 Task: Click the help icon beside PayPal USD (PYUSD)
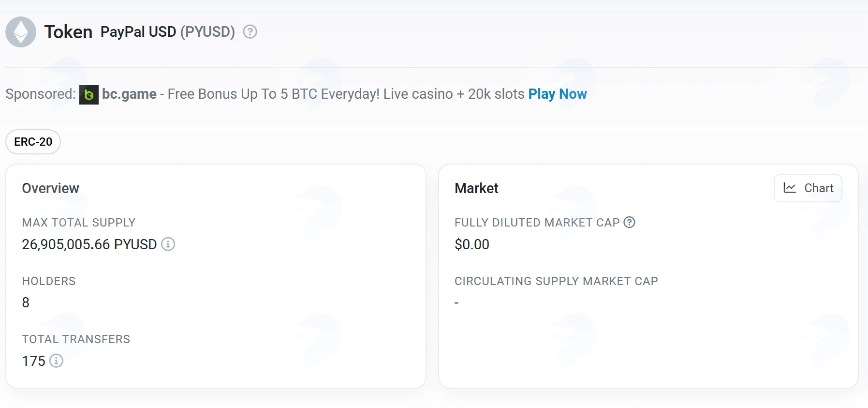250,32
